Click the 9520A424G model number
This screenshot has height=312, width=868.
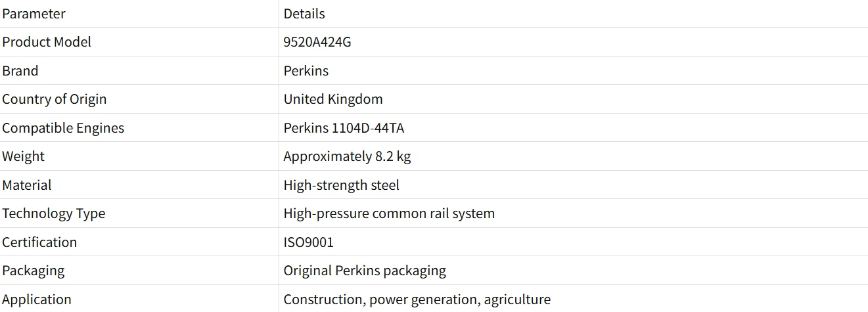pos(317,42)
